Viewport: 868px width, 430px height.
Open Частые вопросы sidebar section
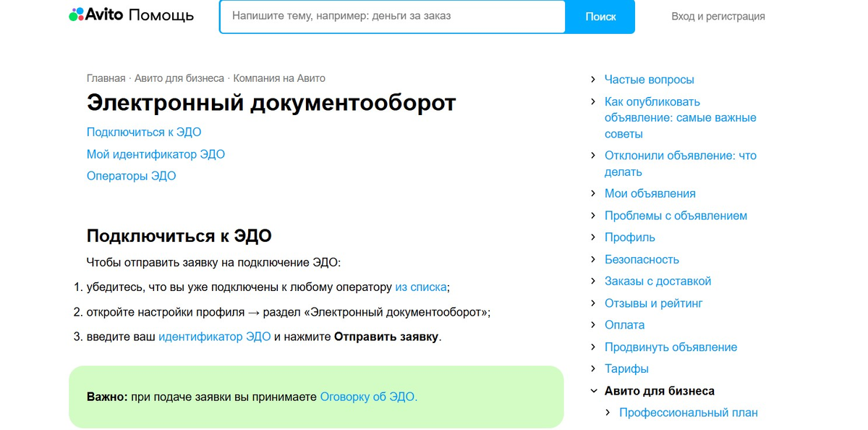[650, 80]
